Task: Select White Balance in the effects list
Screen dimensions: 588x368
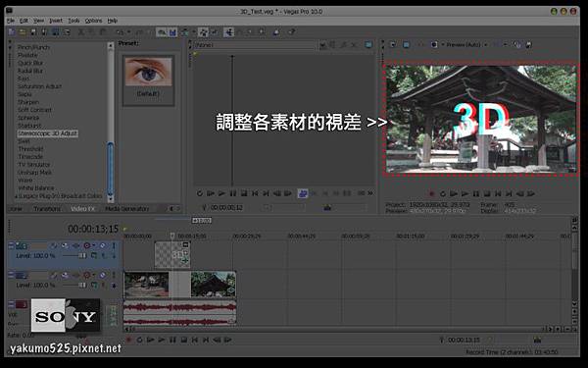Action: point(36,188)
